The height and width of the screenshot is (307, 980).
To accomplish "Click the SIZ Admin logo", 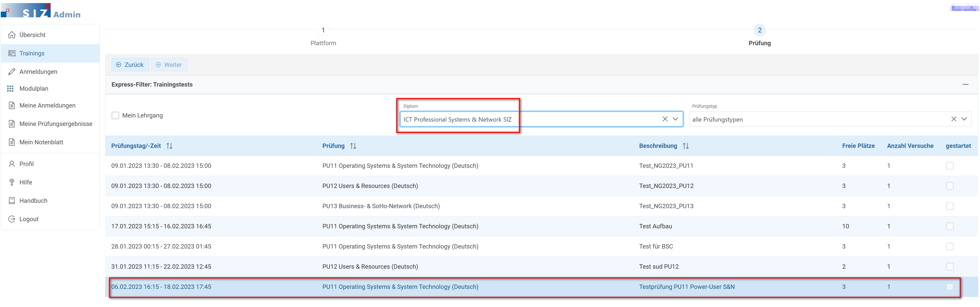I will 41,11.
